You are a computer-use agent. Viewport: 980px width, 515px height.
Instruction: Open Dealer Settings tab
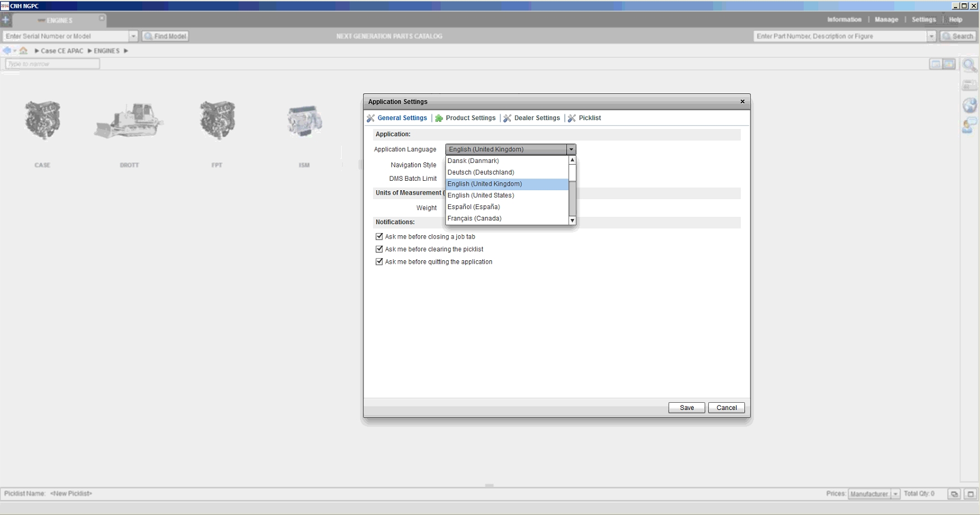pos(532,118)
